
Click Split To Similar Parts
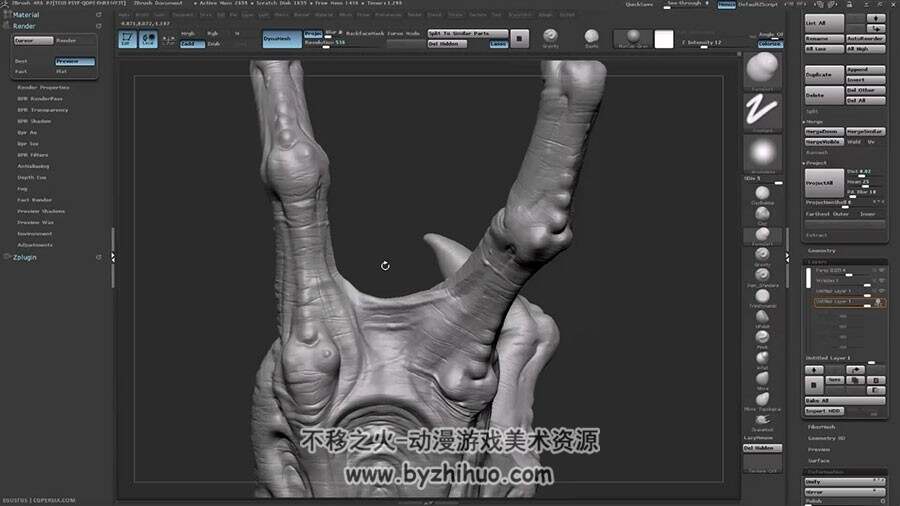pos(468,34)
